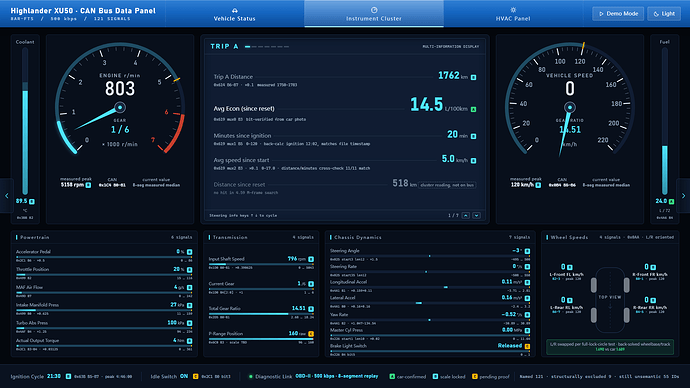690x388 pixels.
Task: Click the '14.5' Avg Econ value
Action: [x=426, y=105]
